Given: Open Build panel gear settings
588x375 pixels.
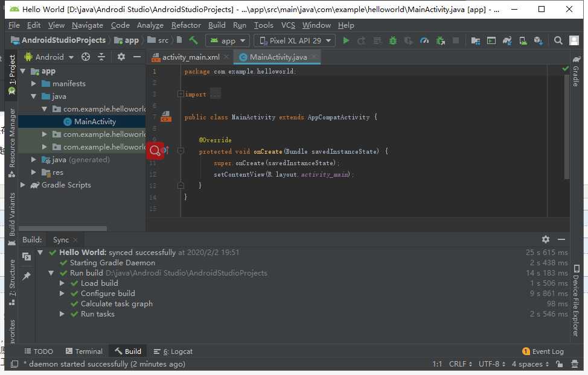Looking at the screenshot, I should coord(546,239).
